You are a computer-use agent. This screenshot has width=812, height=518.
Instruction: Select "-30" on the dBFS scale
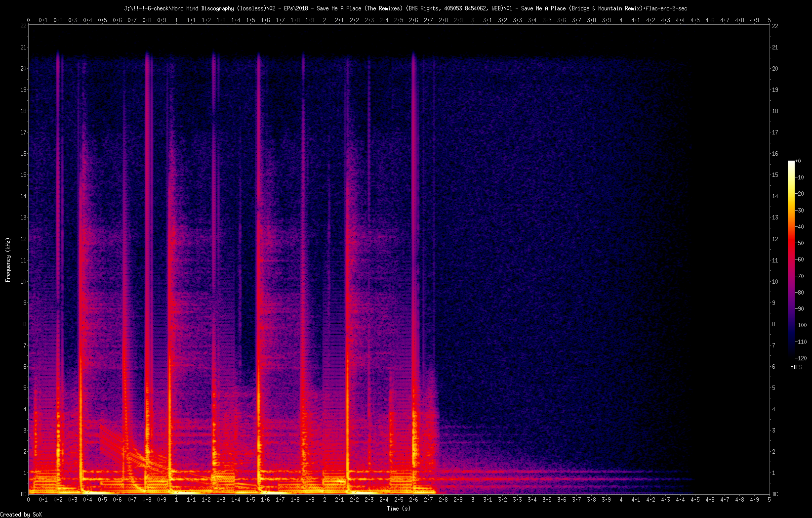[x=800, y=211]
